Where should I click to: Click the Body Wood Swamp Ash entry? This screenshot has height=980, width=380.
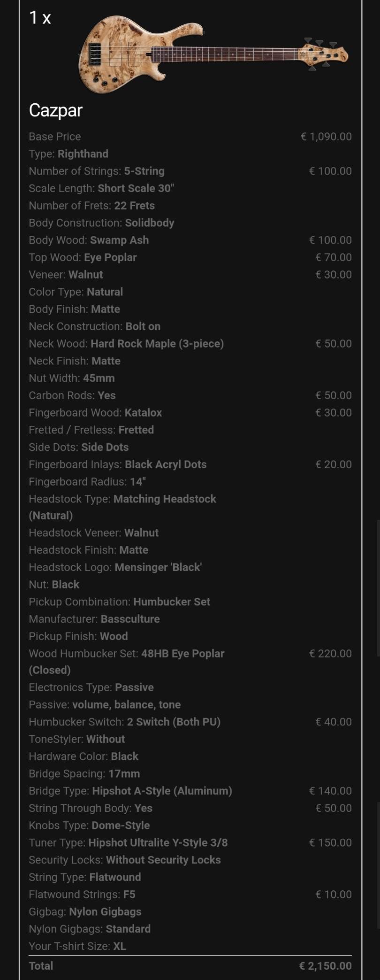coord(190,240)
